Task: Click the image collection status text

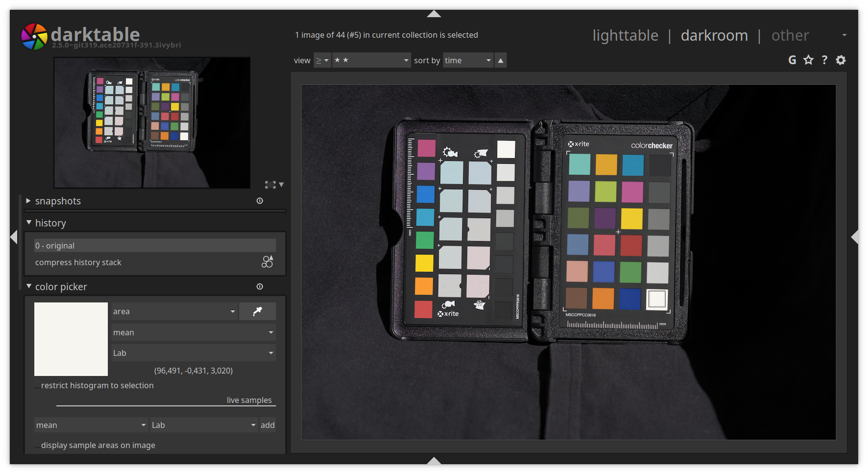Action: click(x=387, y=35)
